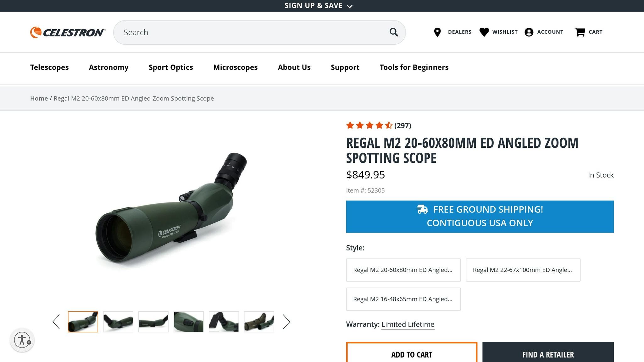Click the Wishlist heart icon
The height and width of the screenshot is (362, 644).
[x=484, y=32]
